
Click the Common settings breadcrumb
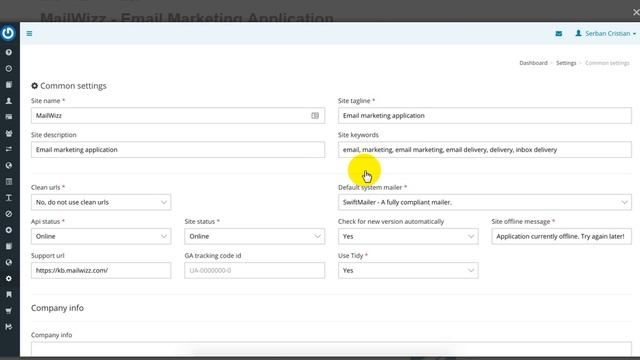tap(607, 63)
